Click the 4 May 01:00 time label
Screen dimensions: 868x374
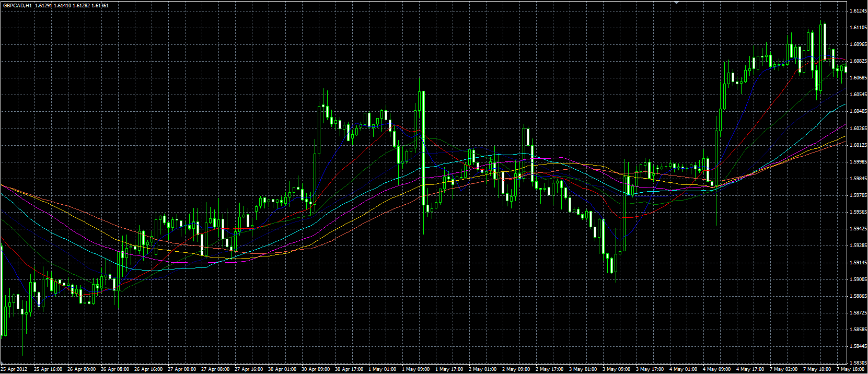point(683,369)
